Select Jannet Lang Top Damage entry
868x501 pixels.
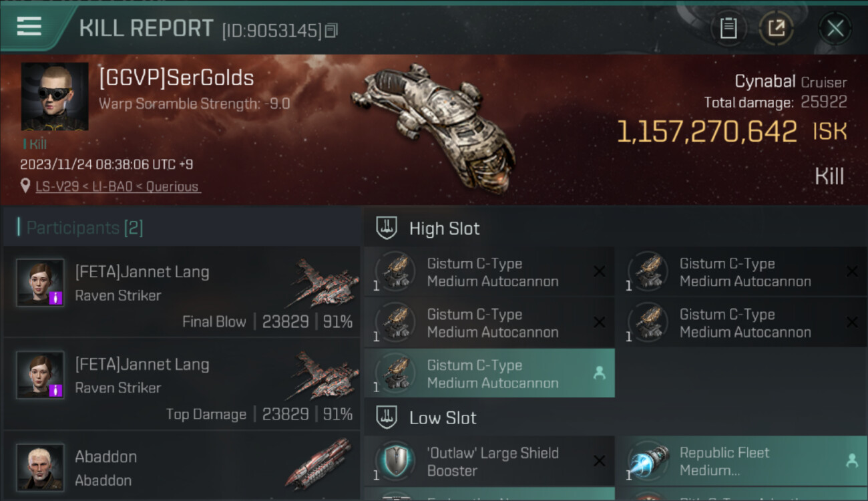pos(182,384)
